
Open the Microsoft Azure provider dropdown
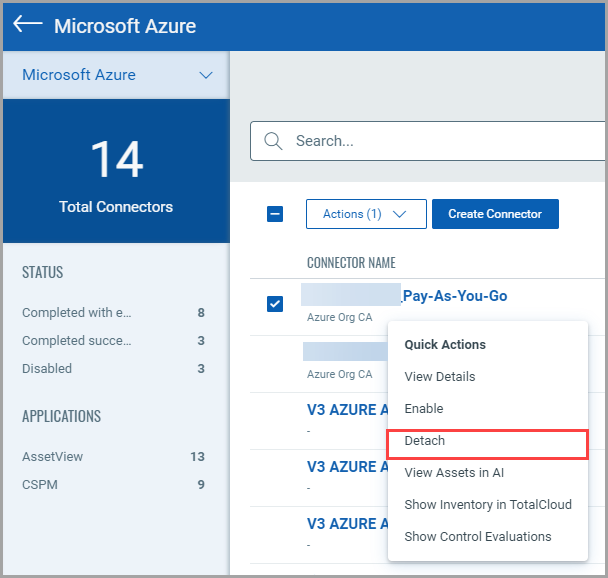tap(116, 75)
